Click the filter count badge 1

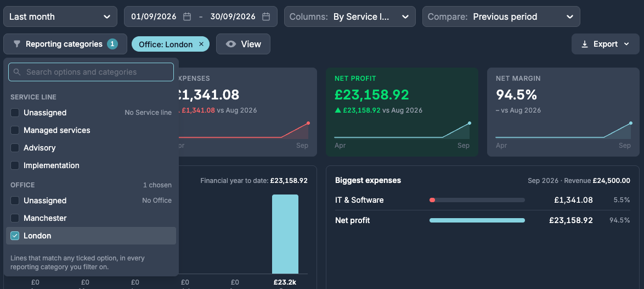tap(112, 44)
